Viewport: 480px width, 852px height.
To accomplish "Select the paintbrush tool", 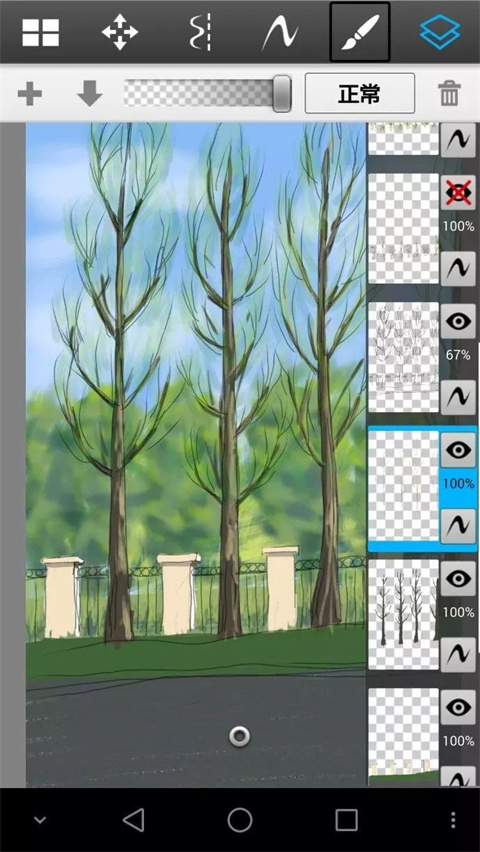I will coord(359,32).
